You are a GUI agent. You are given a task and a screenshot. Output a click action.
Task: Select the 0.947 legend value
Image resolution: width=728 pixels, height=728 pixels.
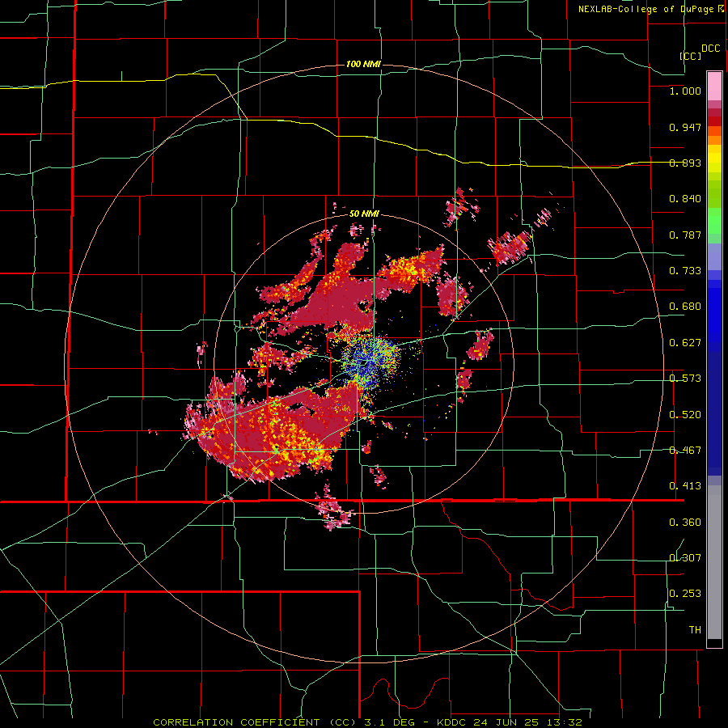click(685, 127)
